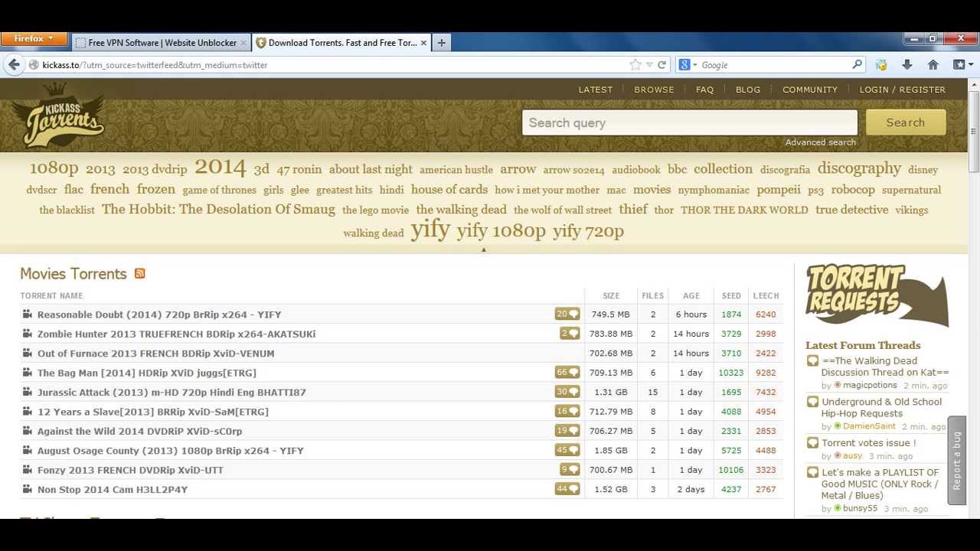Screen dimensions: 980x551
Task: Collapse the tag cloud with the small arrow
Action: [x=483, y=249]
